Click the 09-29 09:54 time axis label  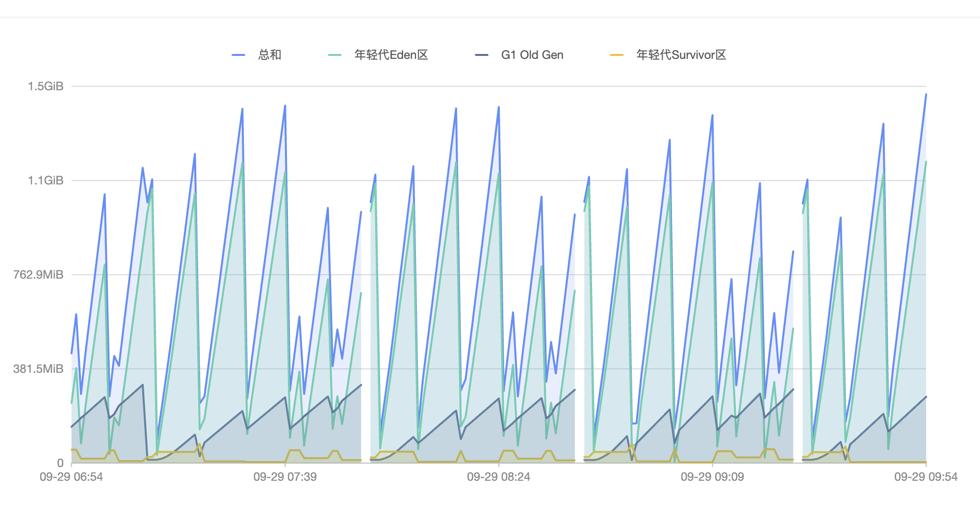click(x=926, y=477)
